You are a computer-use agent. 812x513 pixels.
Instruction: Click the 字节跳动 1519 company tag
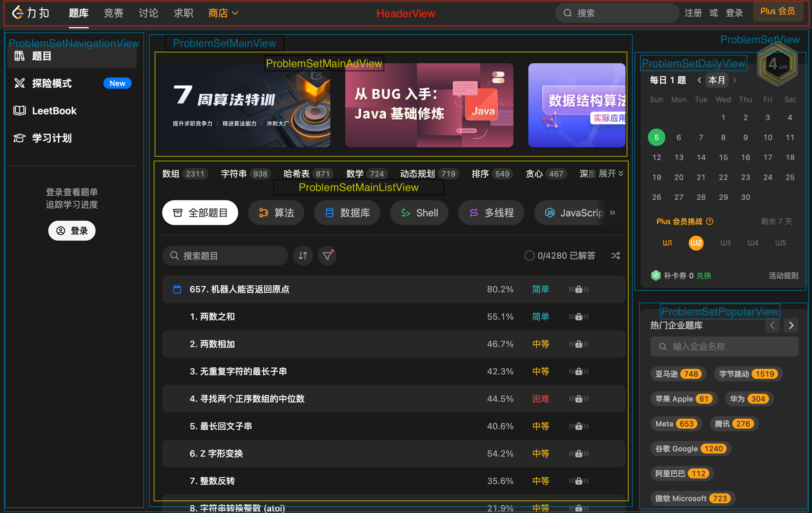point(748,374)
